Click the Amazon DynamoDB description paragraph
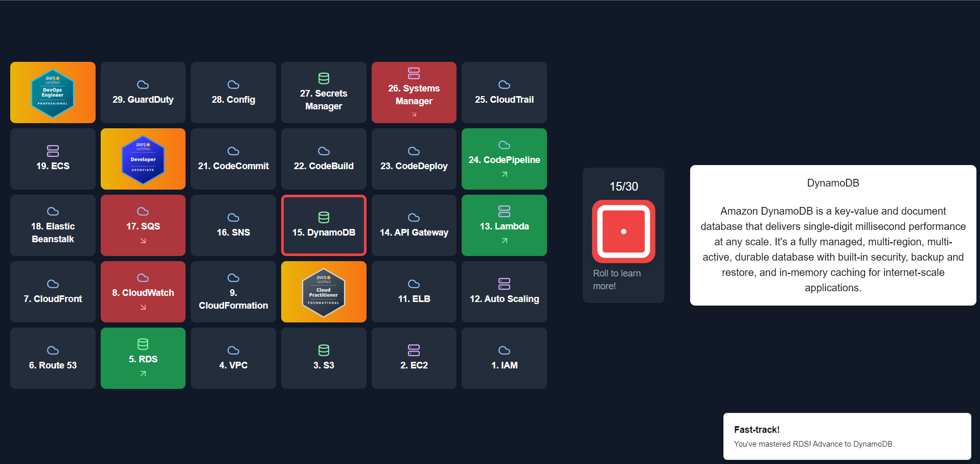Image resolution: width=980 pixels, height=464 pixels. 833,249
